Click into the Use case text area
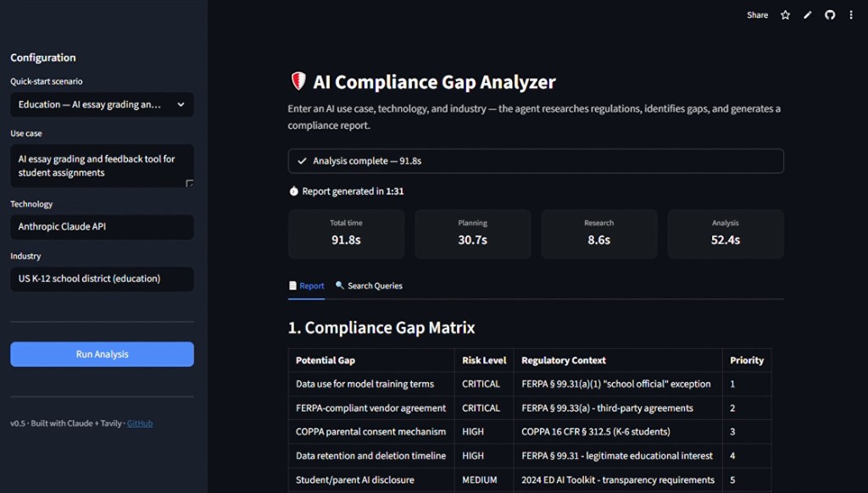868x493 pixels. (x=102, y=165)
